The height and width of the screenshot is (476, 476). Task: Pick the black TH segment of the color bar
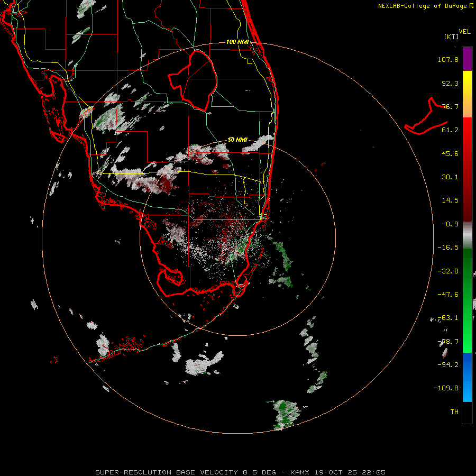[467, 412]
